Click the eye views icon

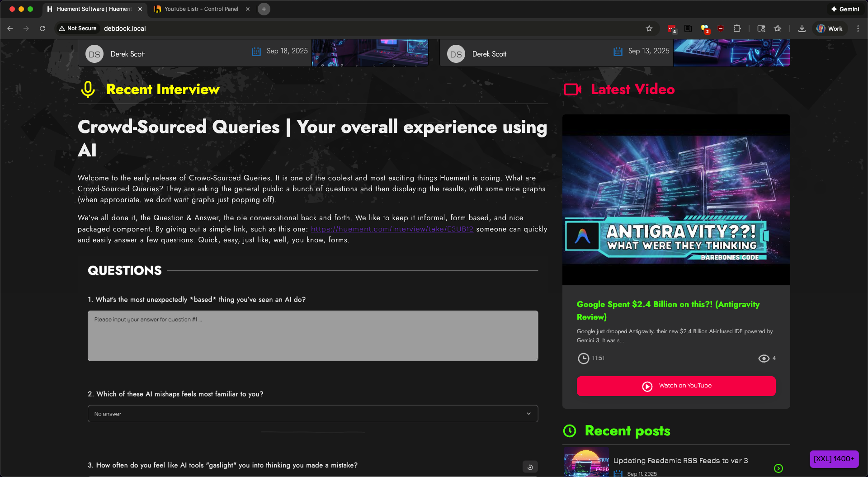pyautogui.click(x=764, y=359)
